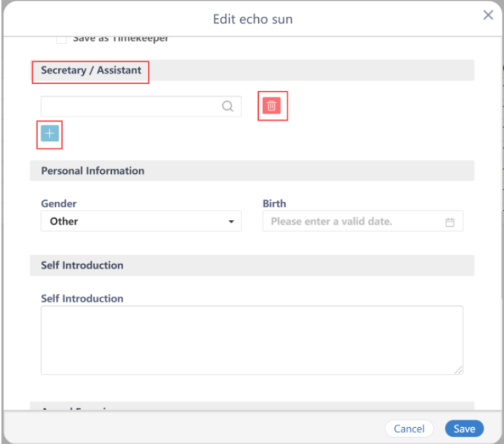Click the Gender field label
The image size is (504, 444).
coord(58,204)
